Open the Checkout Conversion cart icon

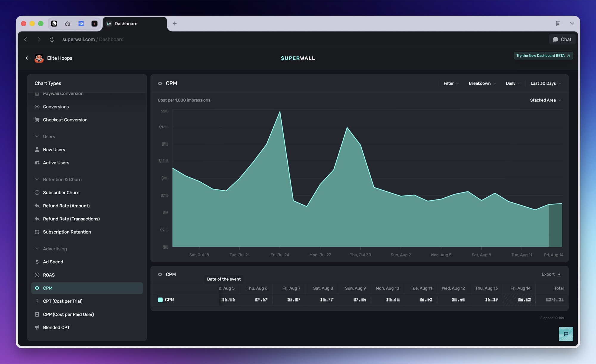pyautogui.click(x=37, y=120)
